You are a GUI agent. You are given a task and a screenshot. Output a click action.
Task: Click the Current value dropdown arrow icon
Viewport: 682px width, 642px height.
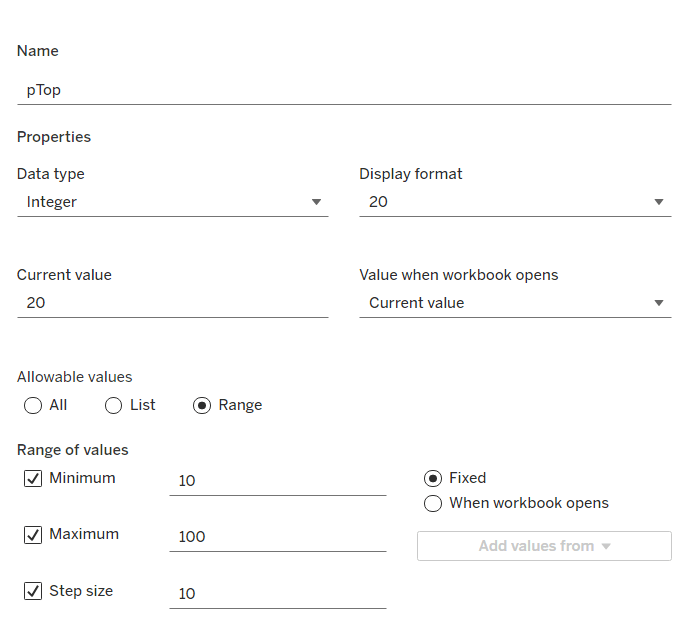point(659,303)
